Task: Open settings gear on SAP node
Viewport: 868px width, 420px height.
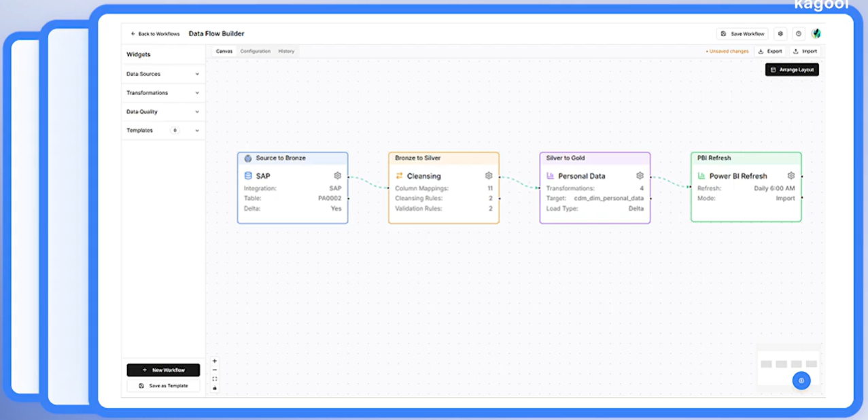Action: [337, 176]
